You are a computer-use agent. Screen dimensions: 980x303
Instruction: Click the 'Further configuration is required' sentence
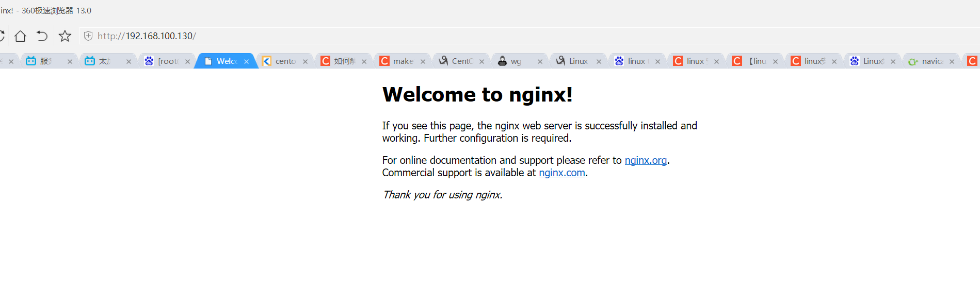tap(497, 138)
